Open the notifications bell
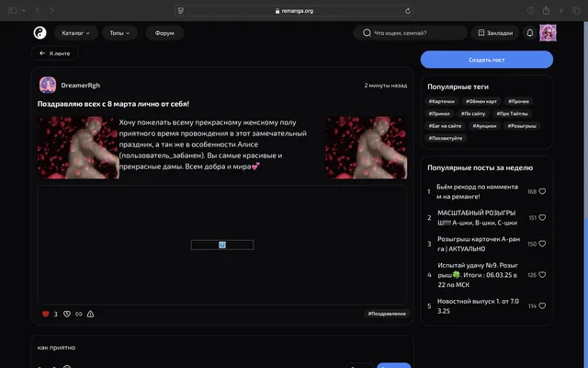This screenshot has height=368, width=588. click(x=529, y=33)
